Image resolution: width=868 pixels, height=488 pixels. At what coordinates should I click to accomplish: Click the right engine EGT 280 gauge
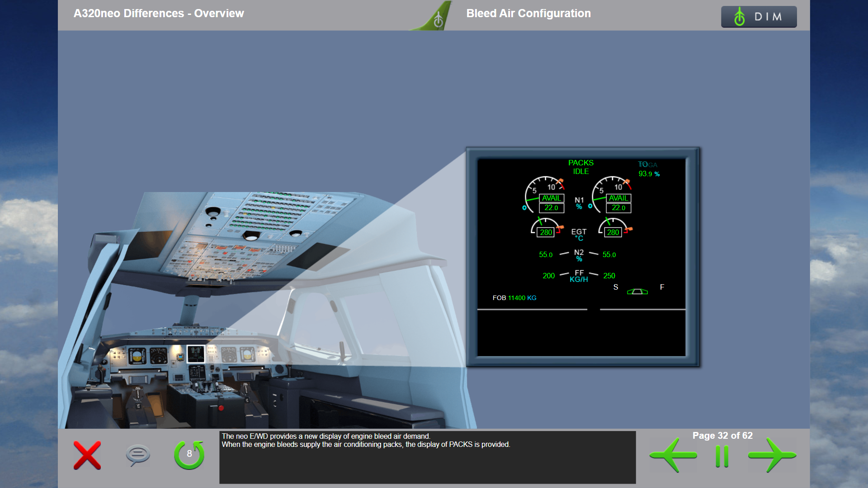615,227
